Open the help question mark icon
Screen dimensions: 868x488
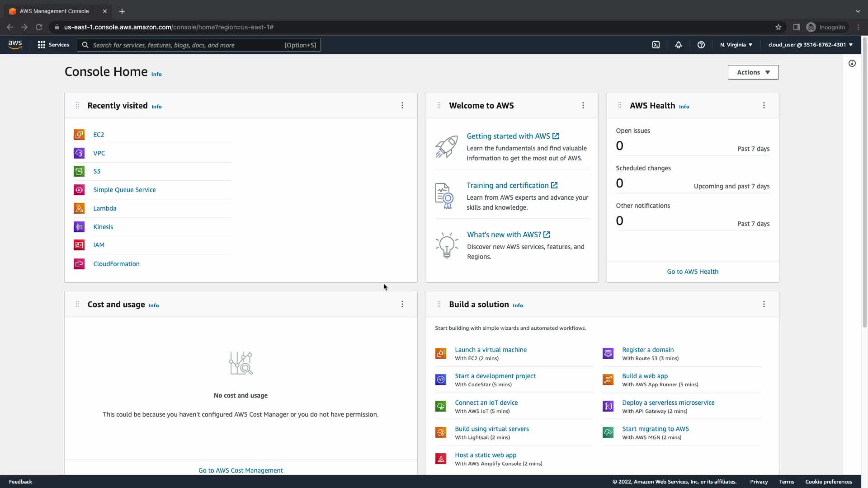click(x=701, y=45)
